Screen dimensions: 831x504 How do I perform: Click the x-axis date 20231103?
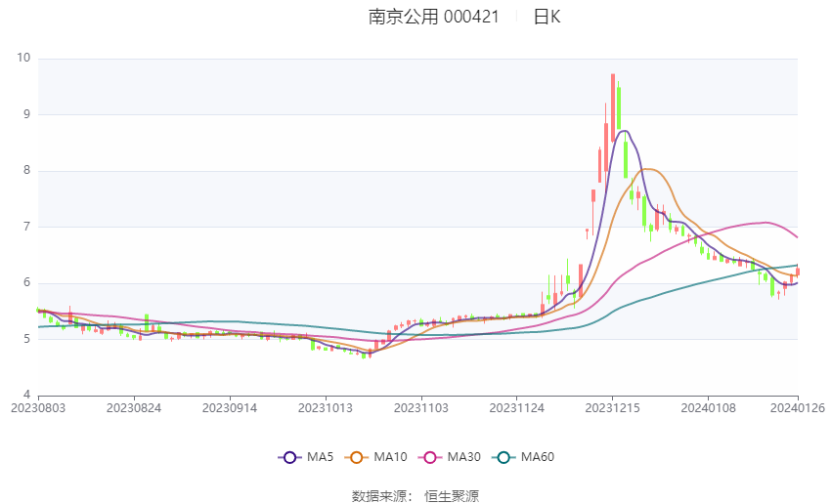[421, 408]
